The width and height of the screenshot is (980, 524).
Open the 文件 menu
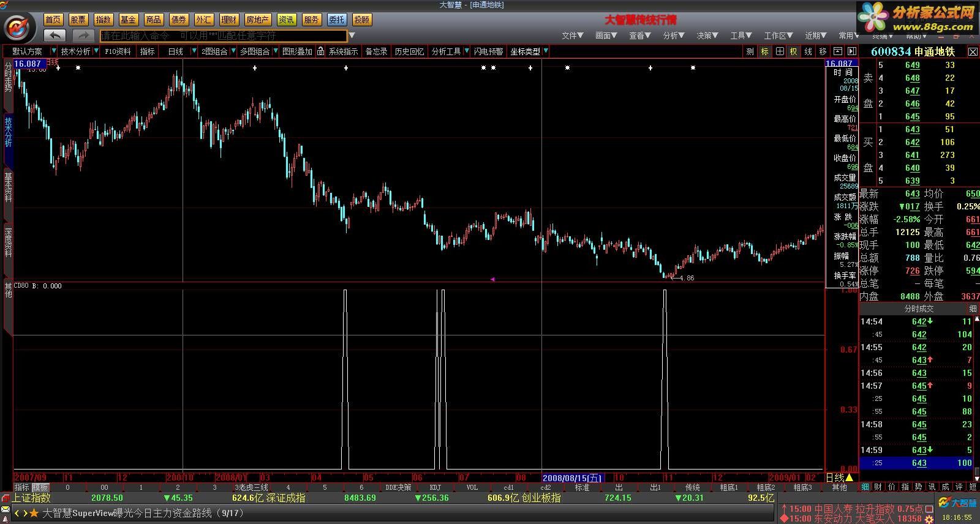572,36
